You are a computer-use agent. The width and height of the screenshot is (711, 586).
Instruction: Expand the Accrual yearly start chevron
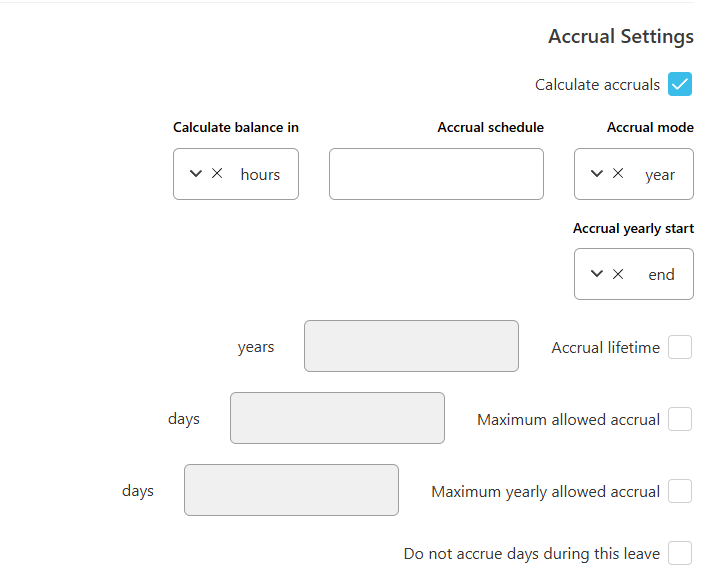pos(597,274)
